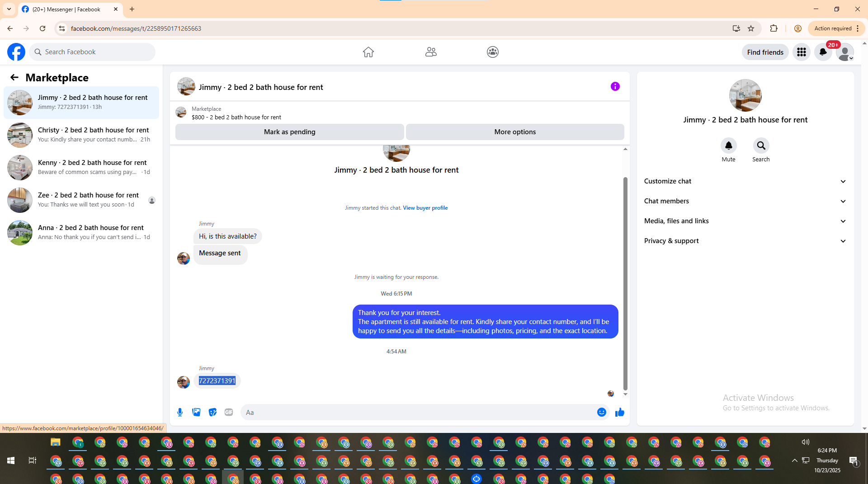Image resolution: width=868 pixels, height=484 pixels.
Task: Open the Zee conversation in the list
Action: point(81,200)
